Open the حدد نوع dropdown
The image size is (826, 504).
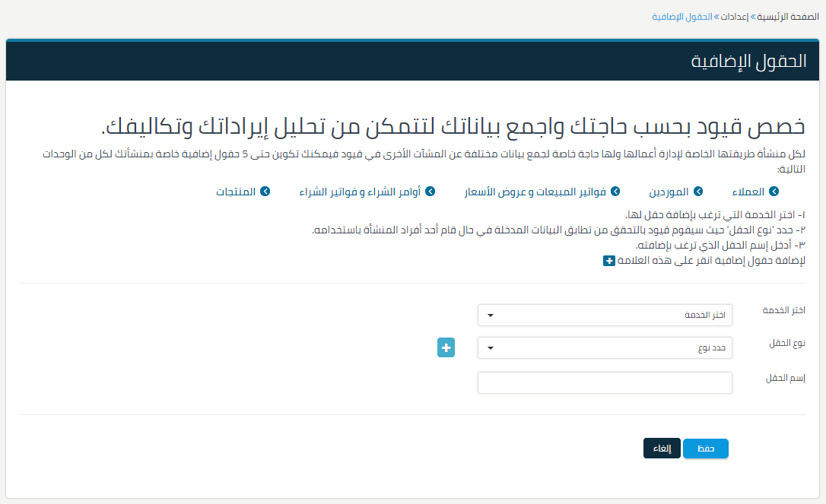click(x=605, y=347)
